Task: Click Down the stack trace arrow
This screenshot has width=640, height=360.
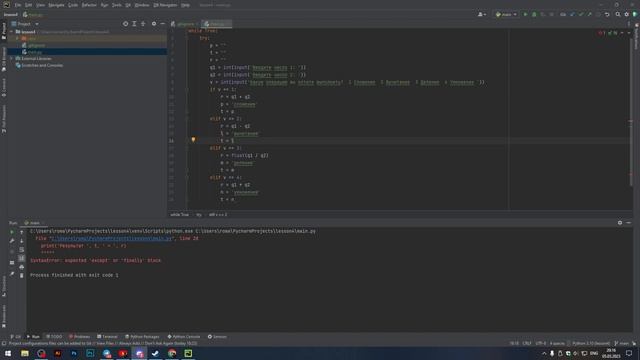Action: [x=22, y=241]
